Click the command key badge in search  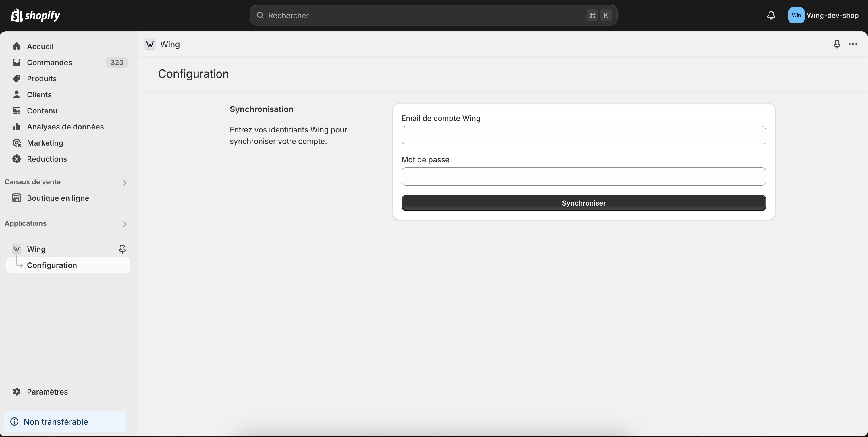tap(592, 15)
